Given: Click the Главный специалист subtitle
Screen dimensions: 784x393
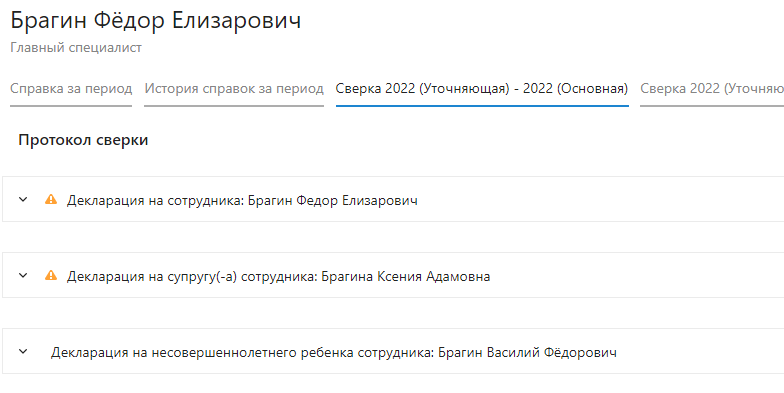Looking at the screenshot, I should coord(76,48).
